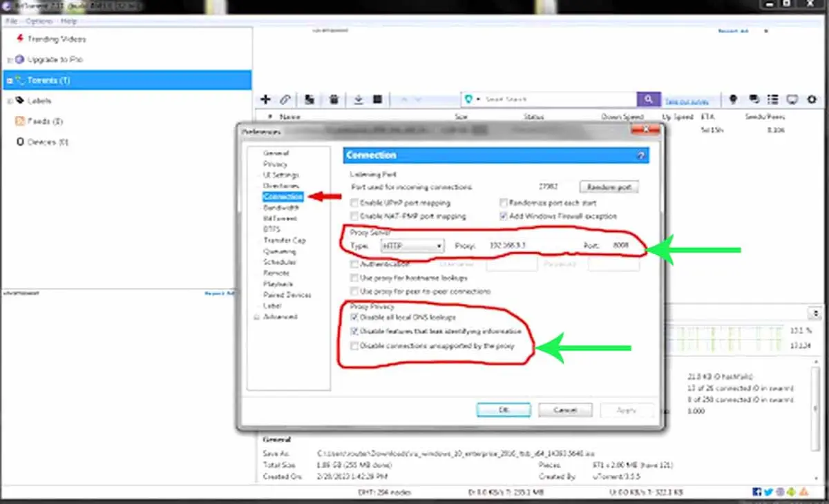
Task: Click the purple search magnifier button
Action: point(648,99)
